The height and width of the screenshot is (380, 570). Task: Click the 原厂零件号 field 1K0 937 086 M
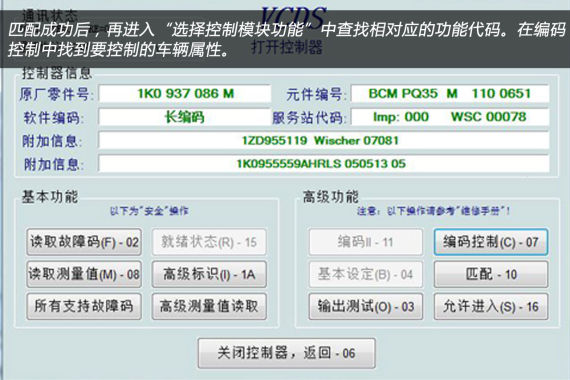[185, 94]
